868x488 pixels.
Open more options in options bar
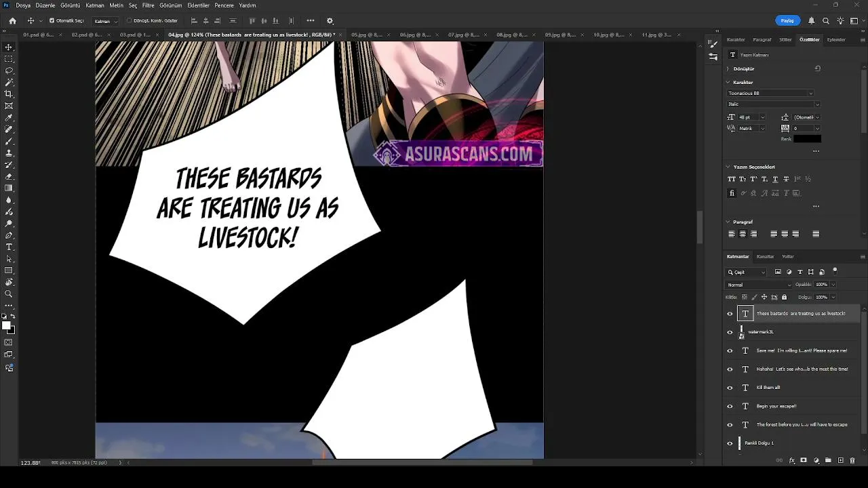[x=311, y=21]
